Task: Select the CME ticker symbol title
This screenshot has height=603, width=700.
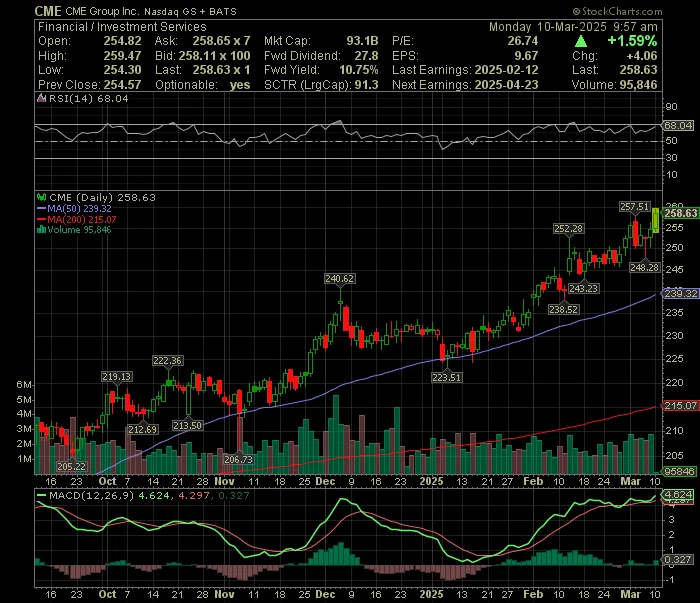Action: [x=48, y=11]
